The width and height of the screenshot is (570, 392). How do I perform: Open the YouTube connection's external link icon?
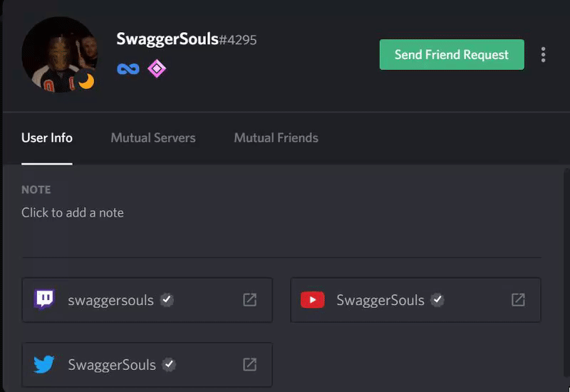pos(518,299)
